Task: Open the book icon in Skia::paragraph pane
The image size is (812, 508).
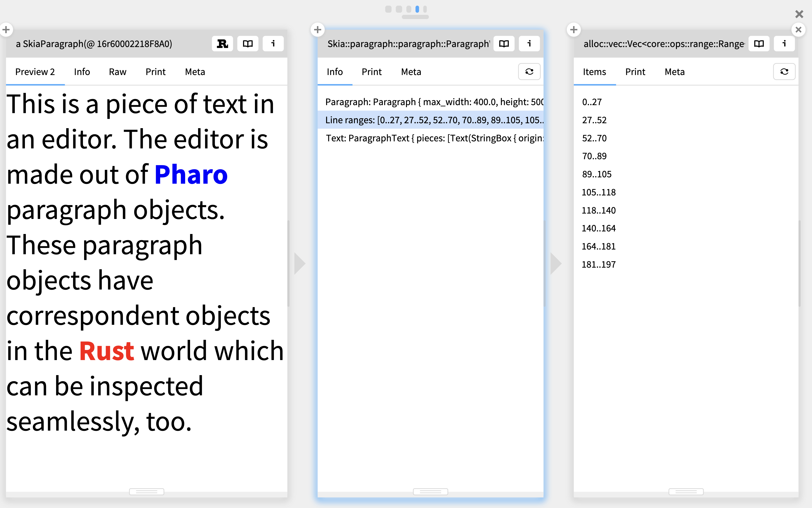Action: click(x=504, y=44)
